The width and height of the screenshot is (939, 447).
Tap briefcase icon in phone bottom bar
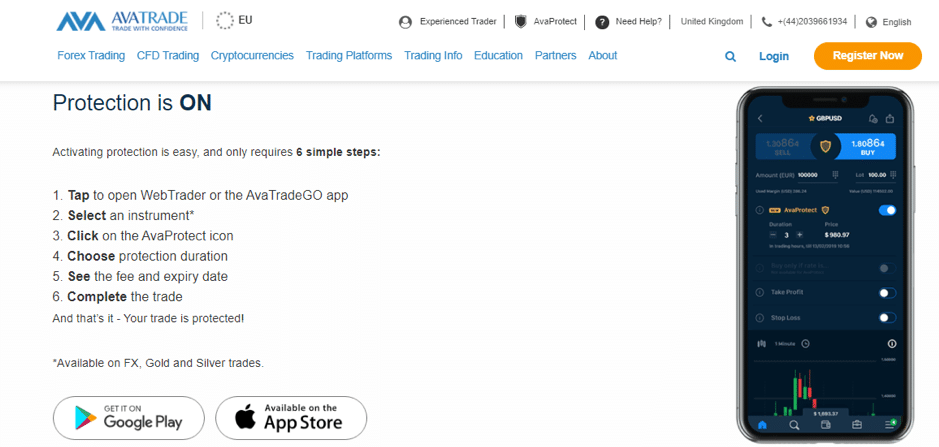coord(857,425)
